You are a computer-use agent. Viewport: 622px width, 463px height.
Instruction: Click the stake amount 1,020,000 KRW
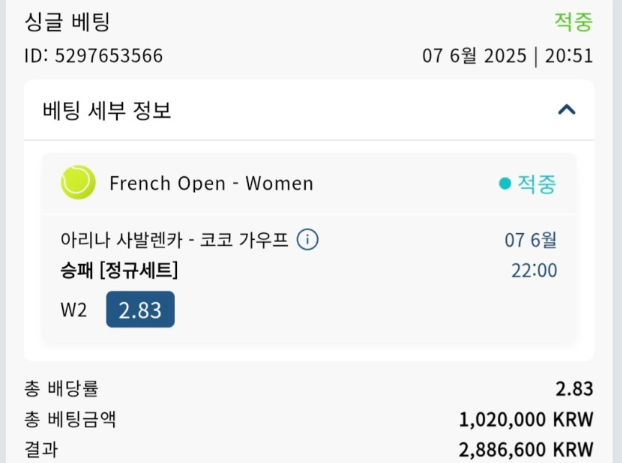[526, 419]
